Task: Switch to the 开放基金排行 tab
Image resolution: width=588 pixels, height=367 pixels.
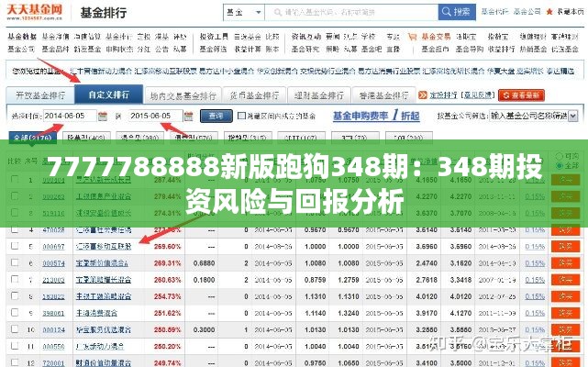Action: tap(38, 95)
